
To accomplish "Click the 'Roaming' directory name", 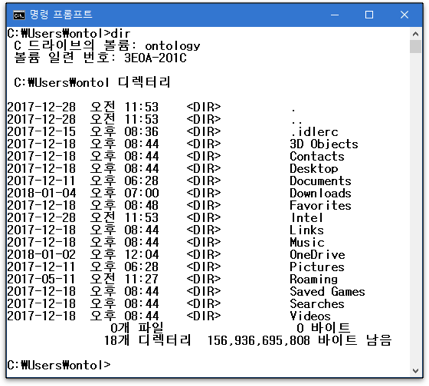I will [314, 279].
